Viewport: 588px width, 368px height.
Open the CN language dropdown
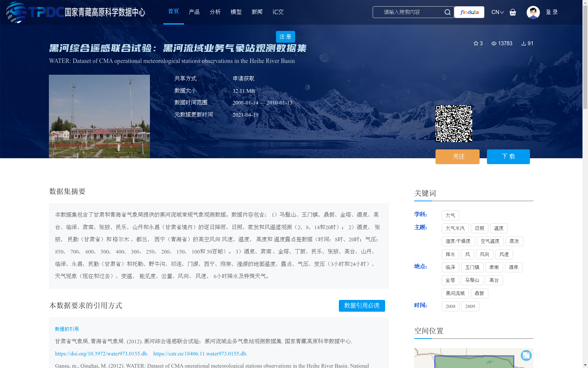pos(498,12)
